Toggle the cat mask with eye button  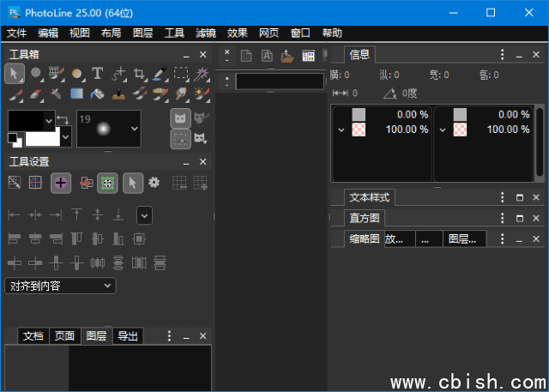[x=202, y=139]
